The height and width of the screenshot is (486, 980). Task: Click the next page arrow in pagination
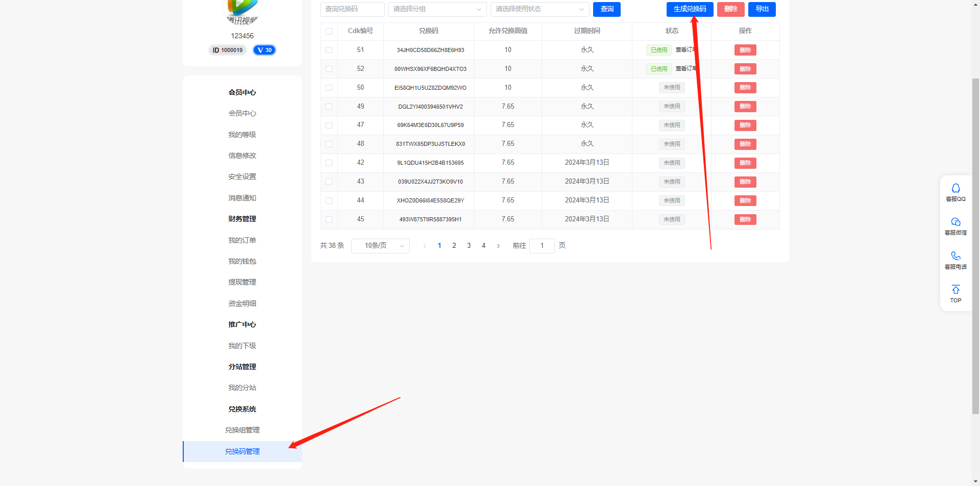pyautogui.click(x=499, y=246)
